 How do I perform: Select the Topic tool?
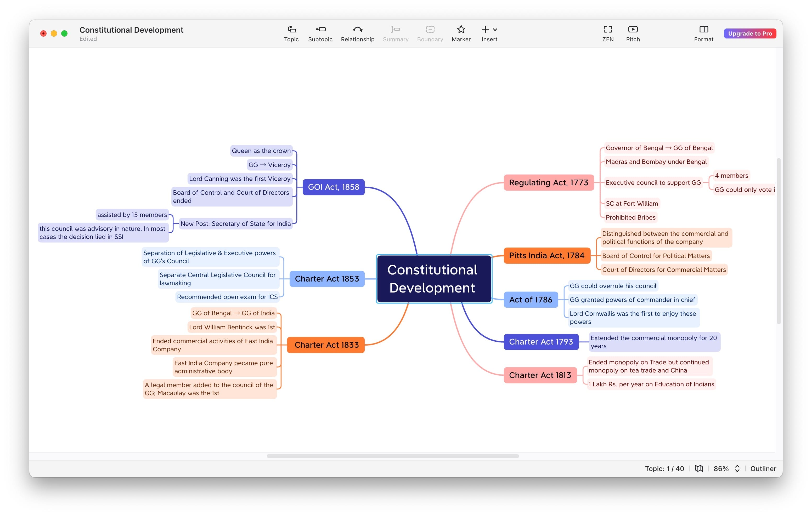tap(291, 33)
